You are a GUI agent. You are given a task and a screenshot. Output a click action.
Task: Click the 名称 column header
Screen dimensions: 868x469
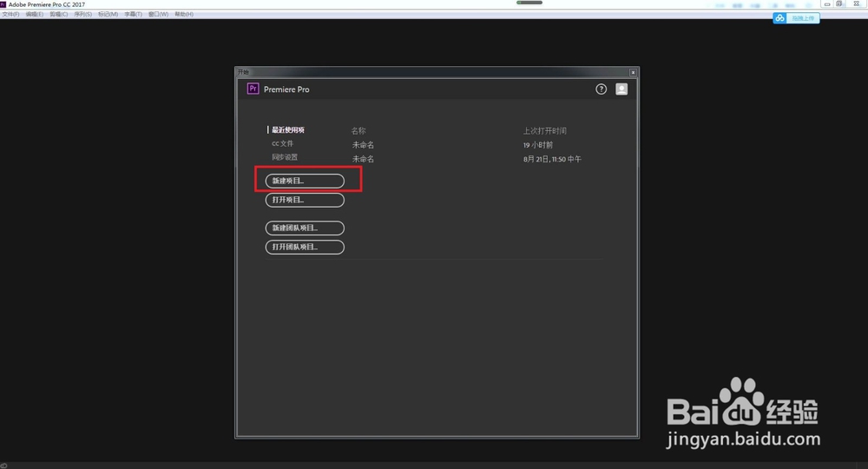click(x=358, y=131)
